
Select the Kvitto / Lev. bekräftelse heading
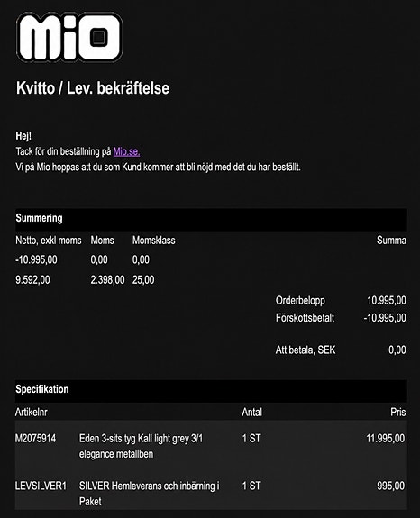[93, 88]
